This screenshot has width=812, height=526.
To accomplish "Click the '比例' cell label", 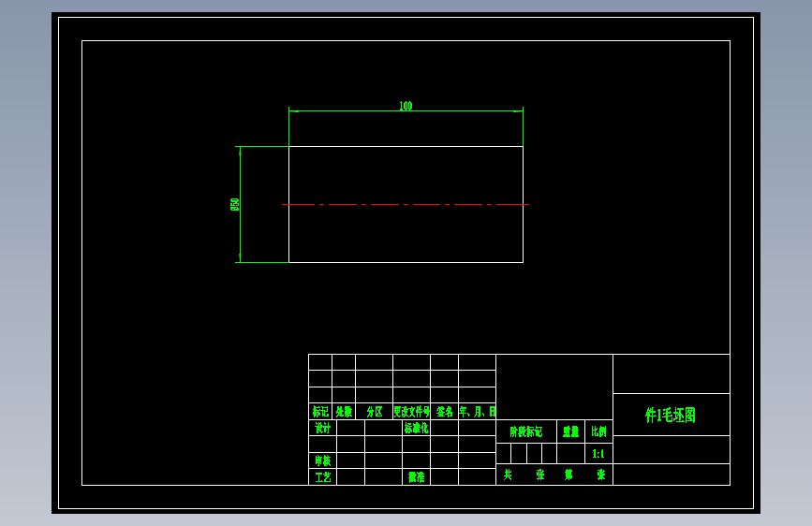I will coord(598,431).
